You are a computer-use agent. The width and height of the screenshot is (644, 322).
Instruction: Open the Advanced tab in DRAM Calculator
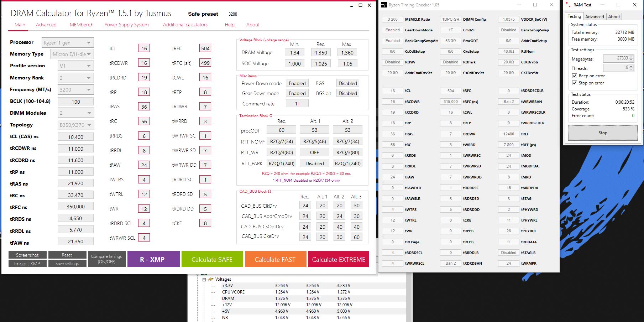46,25
